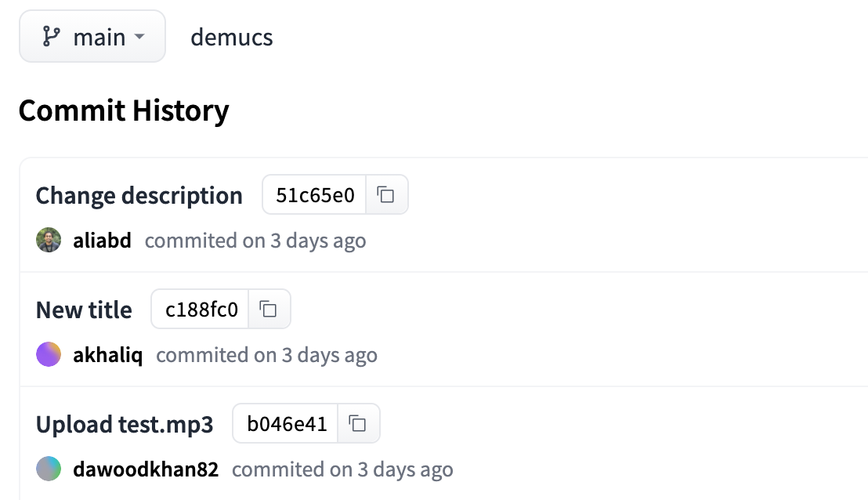
Task: Visit akhaliq user profile
Action: [108, 355]
